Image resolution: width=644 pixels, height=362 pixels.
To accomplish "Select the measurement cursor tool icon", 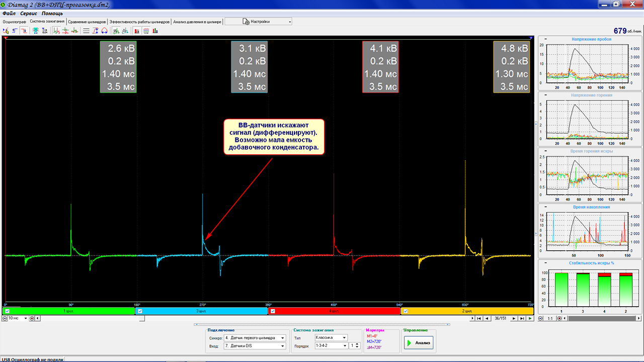I will (x=6, y=31).
